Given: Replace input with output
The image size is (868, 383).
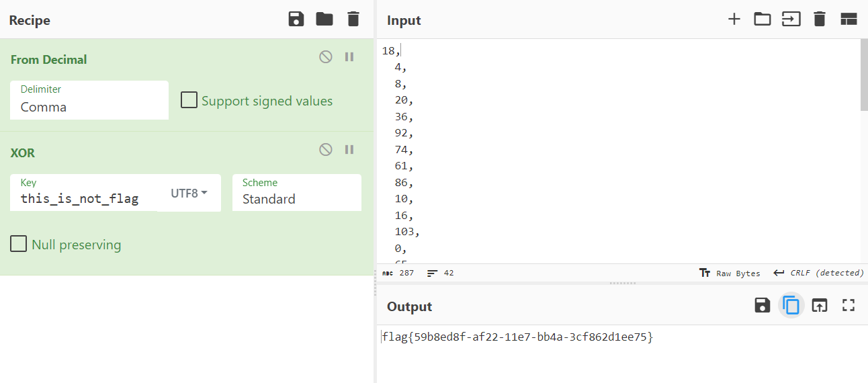Looking at the screenshot, I should pos(819,306).
